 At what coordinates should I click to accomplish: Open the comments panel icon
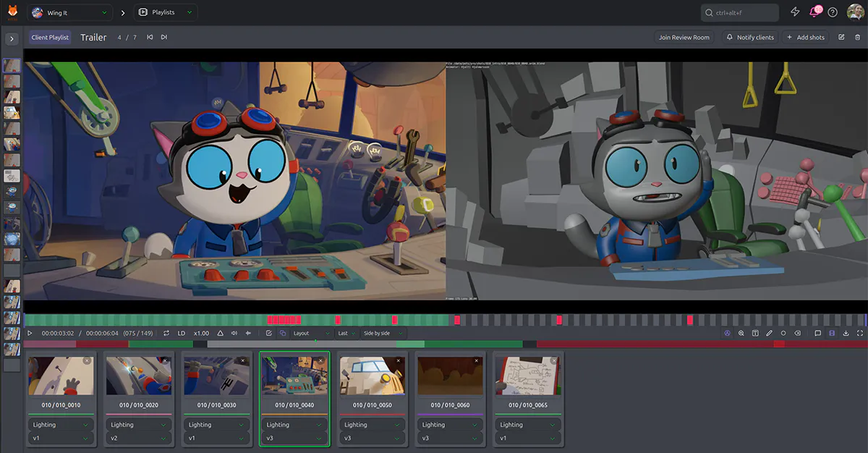(x=817, y=333)
